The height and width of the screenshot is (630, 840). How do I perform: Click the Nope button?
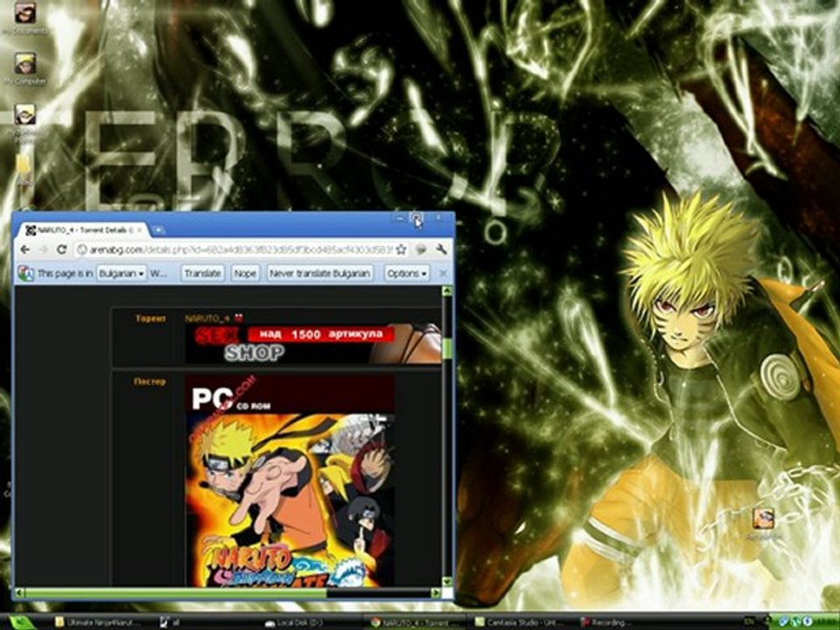pos(245,273)
